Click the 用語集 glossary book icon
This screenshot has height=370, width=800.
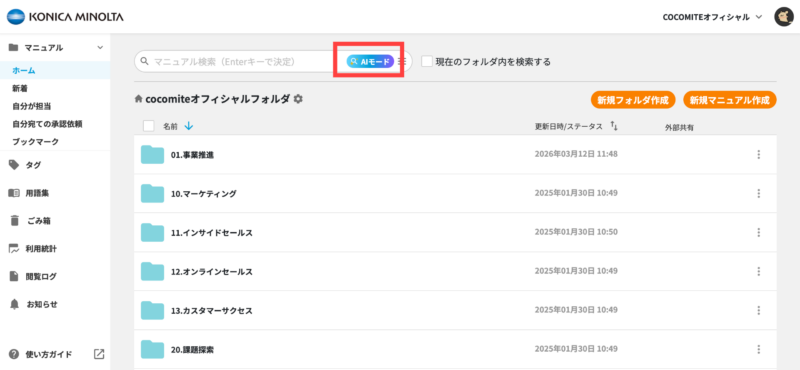coord(14,193)
